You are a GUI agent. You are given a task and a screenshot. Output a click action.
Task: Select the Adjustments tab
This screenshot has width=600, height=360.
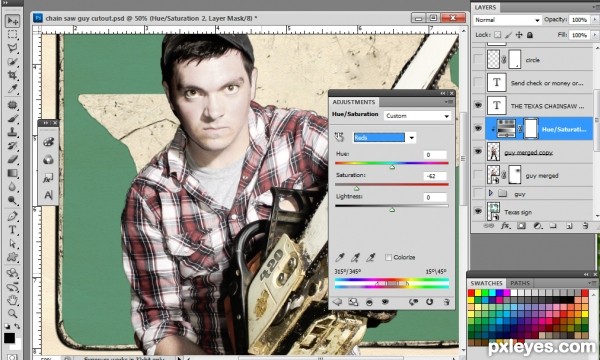tap(354, 102)
